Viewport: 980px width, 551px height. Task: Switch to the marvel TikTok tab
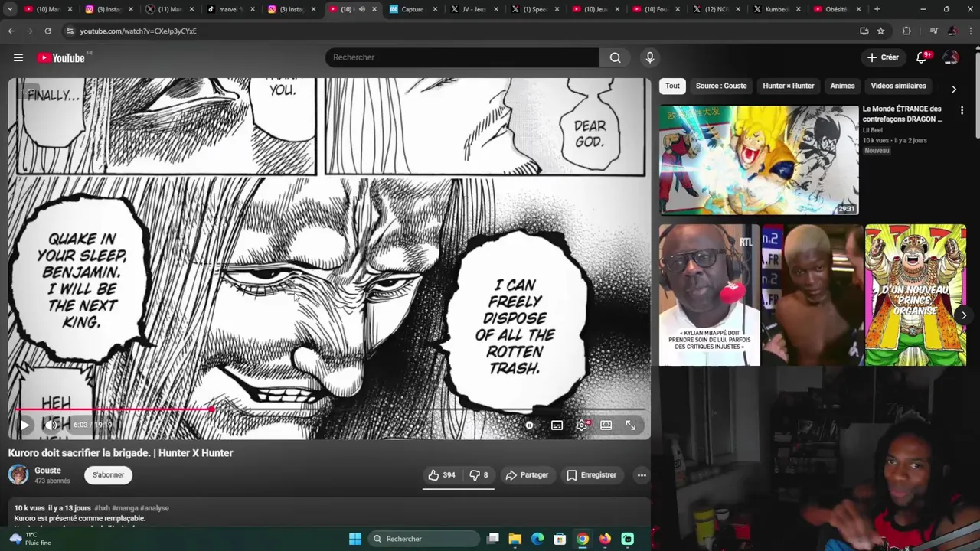232,9
